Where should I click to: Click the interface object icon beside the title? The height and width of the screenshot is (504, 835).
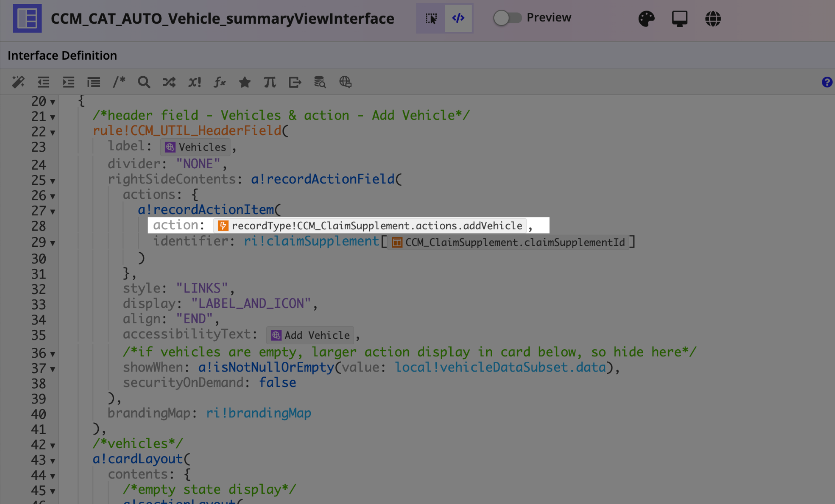click(27, 18)
